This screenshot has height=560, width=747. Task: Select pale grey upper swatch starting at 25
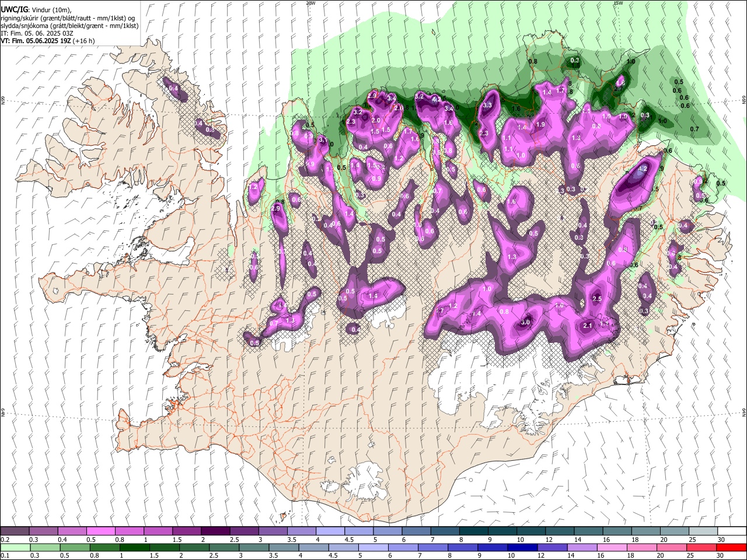pos(702,531)
